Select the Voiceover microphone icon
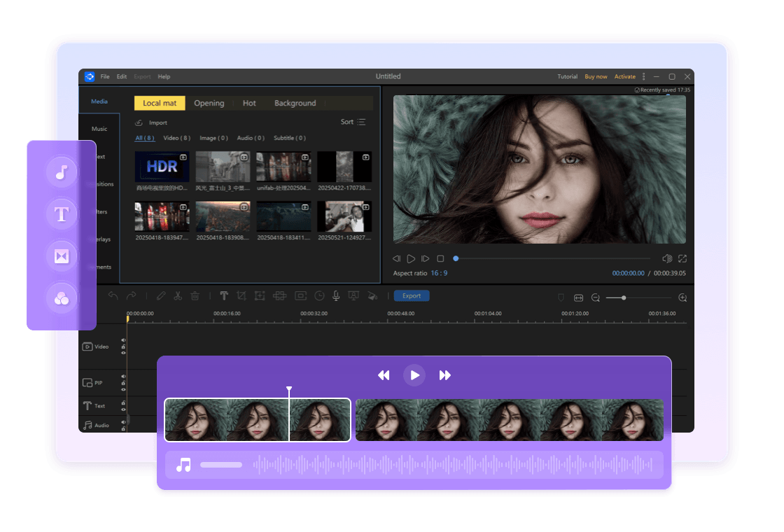The height and width of the screenshot is (532, 784). point(336,295)
